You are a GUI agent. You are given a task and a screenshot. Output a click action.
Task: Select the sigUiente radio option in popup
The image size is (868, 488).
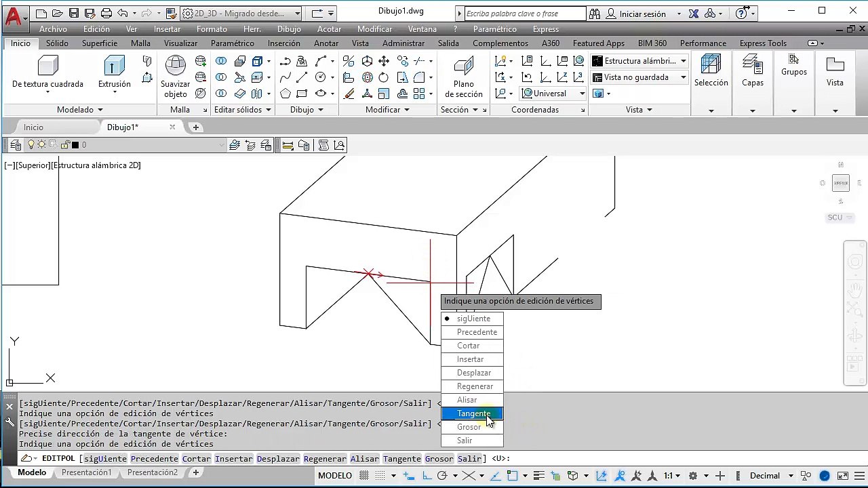[472, 319]
